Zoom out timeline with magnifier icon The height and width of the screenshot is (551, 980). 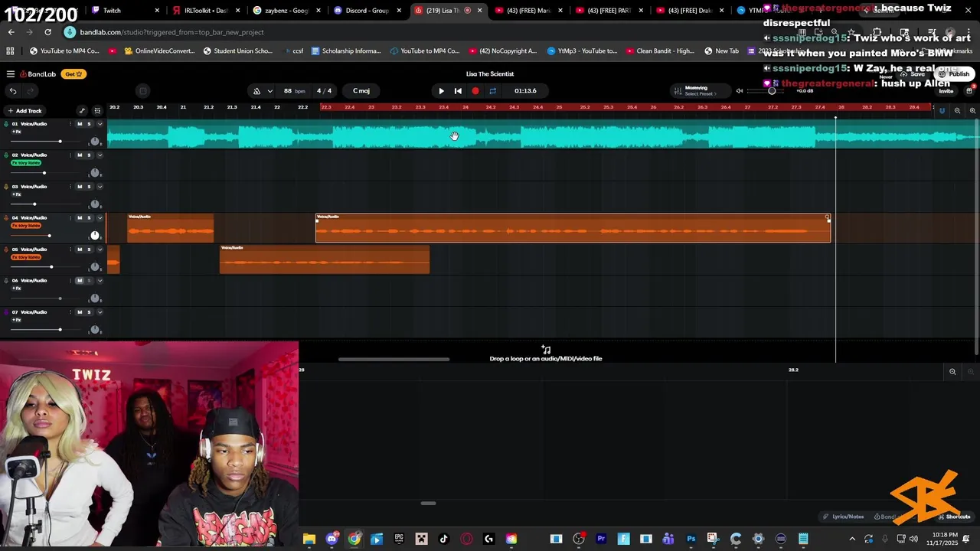(x=958, y=111)
